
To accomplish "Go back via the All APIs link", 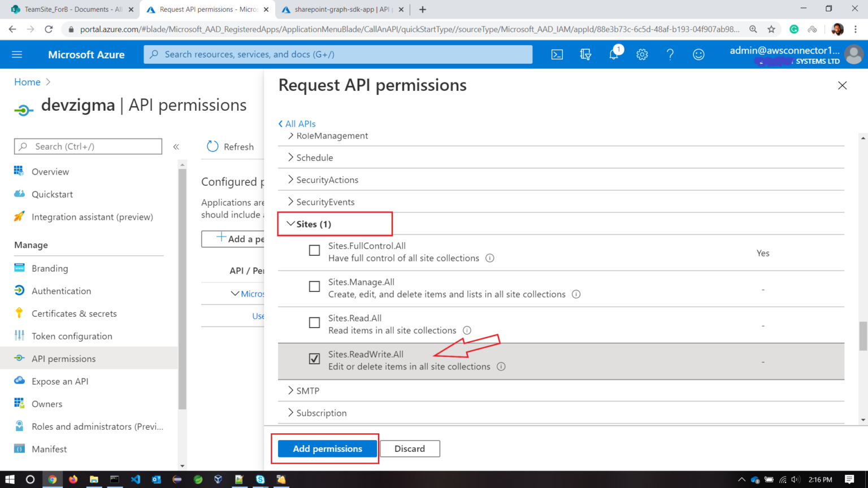I will (297, 123).
